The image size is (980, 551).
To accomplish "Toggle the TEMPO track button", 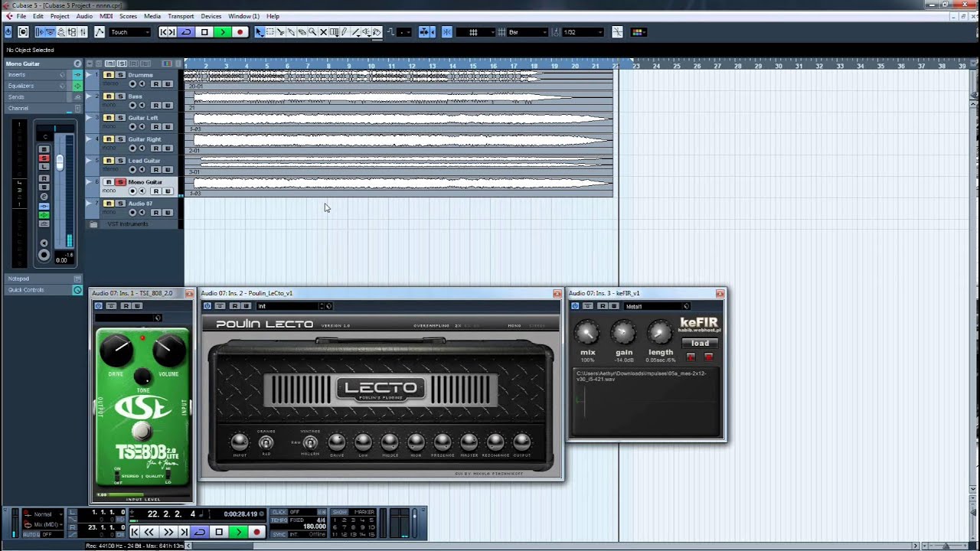I will point(279,520).
